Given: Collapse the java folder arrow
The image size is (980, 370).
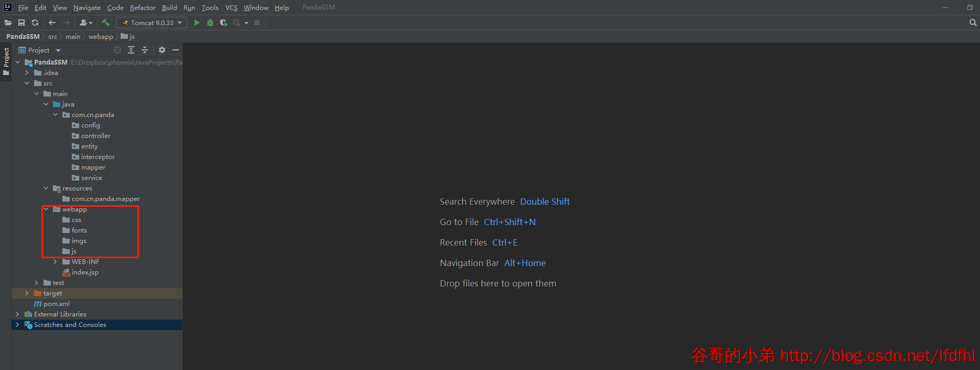Looking at the screenshot, I should [x=46, y=104].
